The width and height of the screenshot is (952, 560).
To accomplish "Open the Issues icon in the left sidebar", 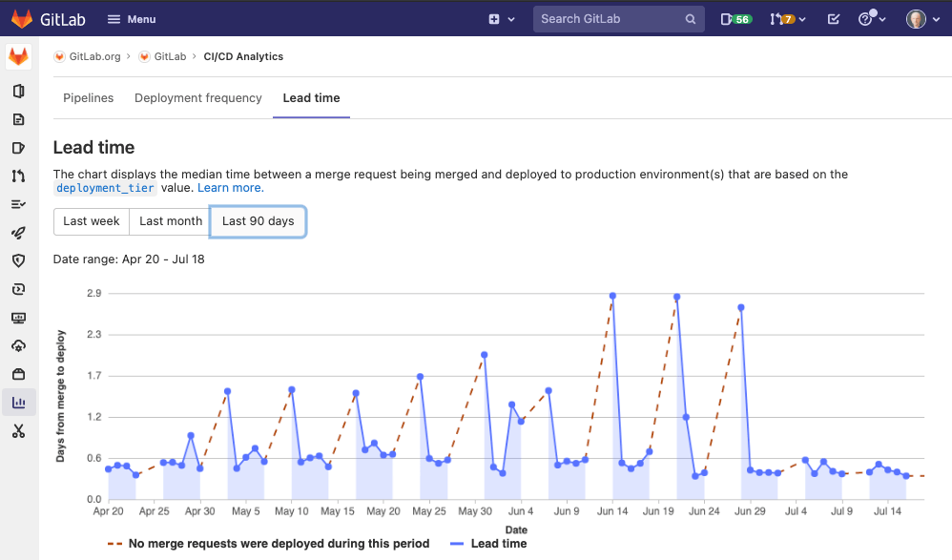I will tap(19, 148).
